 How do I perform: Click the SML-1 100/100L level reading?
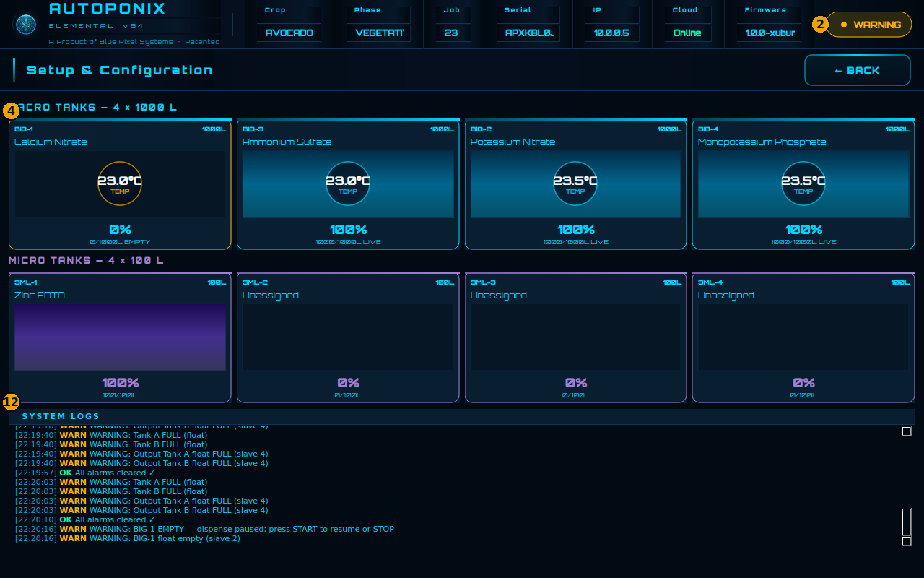(x=120, y=395)
